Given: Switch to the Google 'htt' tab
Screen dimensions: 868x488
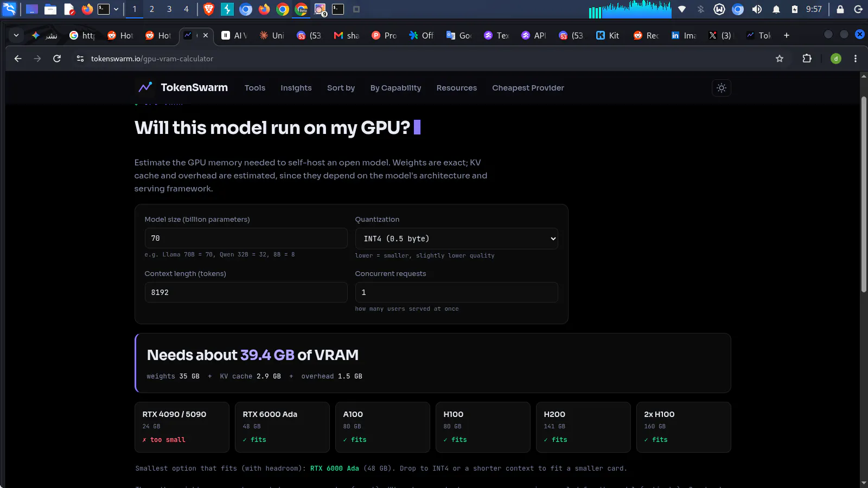Looking at the screenshot, I should tap(82, 35).
